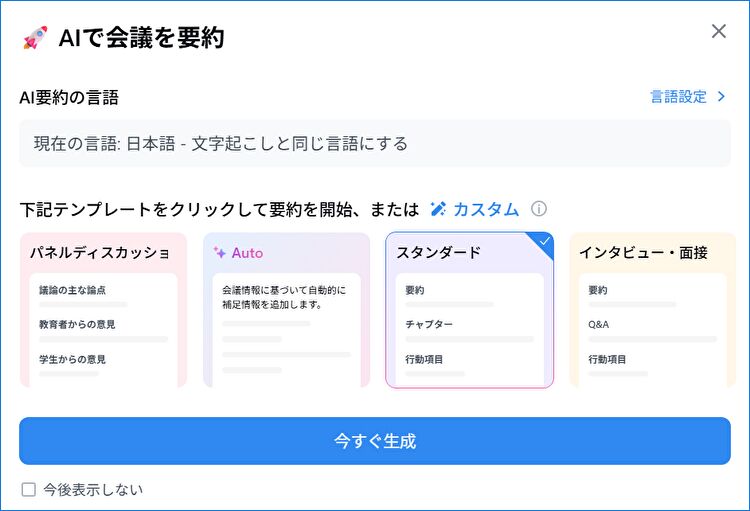This screenshot has width=750, height=511.
Task: Close the AI meeting summary dialog
Action: coord(718,31)
